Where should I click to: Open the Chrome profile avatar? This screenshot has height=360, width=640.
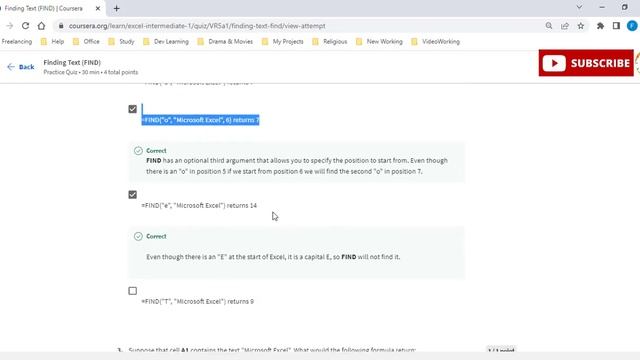[632, 26]
